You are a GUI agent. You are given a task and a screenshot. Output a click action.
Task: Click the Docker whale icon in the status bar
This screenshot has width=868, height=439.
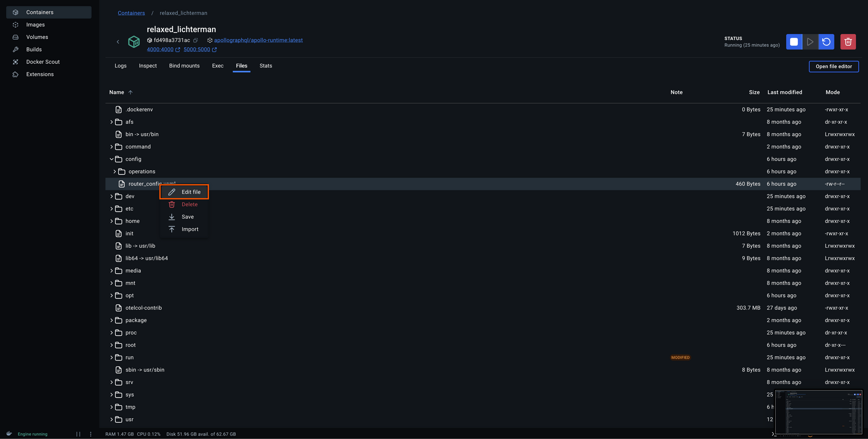tap(9, 434)
